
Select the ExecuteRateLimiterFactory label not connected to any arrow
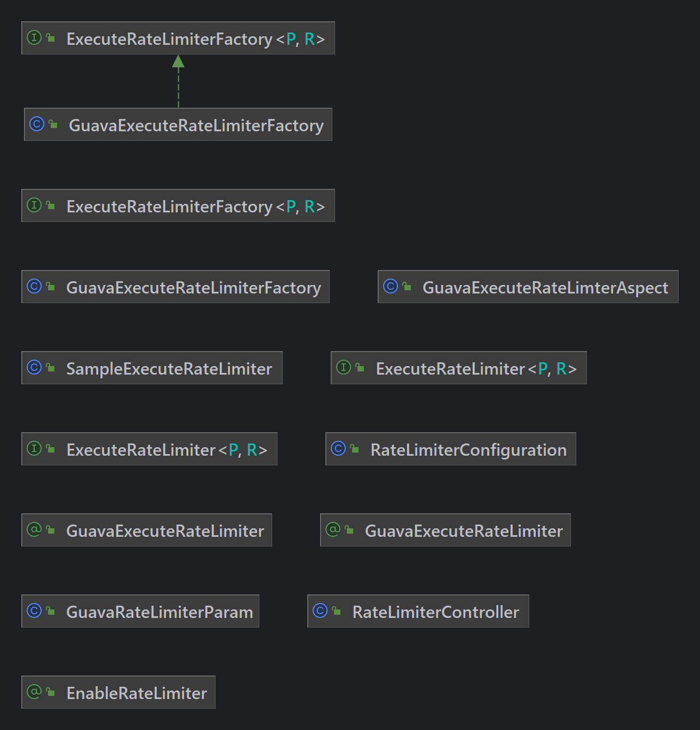click(195, 207)
